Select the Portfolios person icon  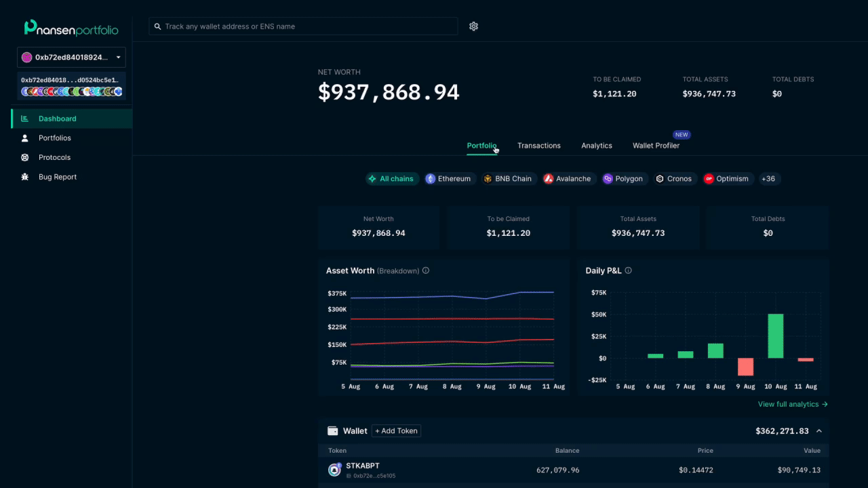point(24,138)
